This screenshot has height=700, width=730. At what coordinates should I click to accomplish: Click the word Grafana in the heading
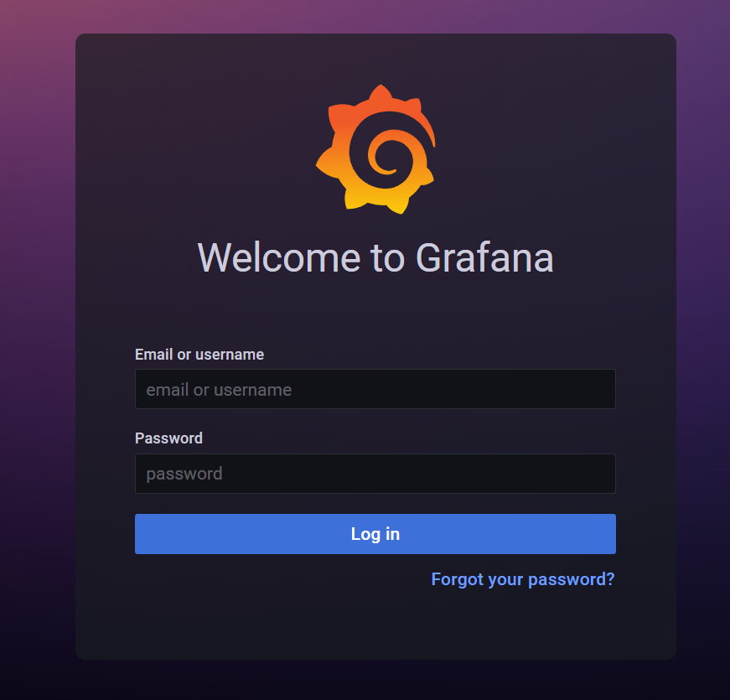pyautogui.click(x=484, y=257)
